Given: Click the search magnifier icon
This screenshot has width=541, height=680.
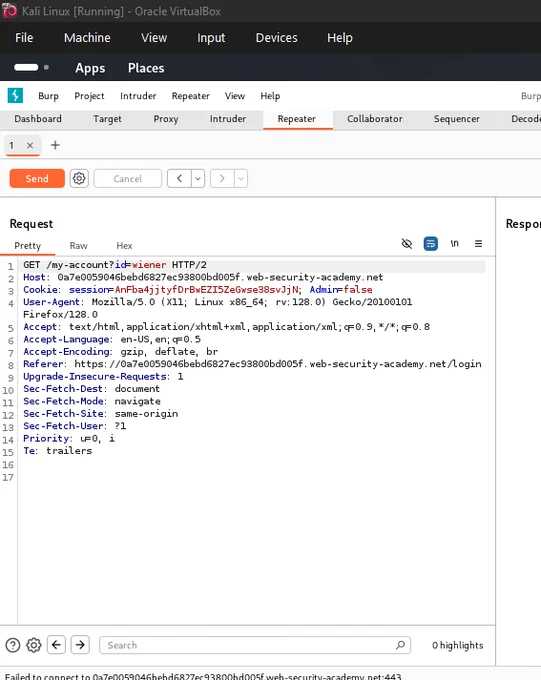Looking at the screenshot, I should pos(400,645).
